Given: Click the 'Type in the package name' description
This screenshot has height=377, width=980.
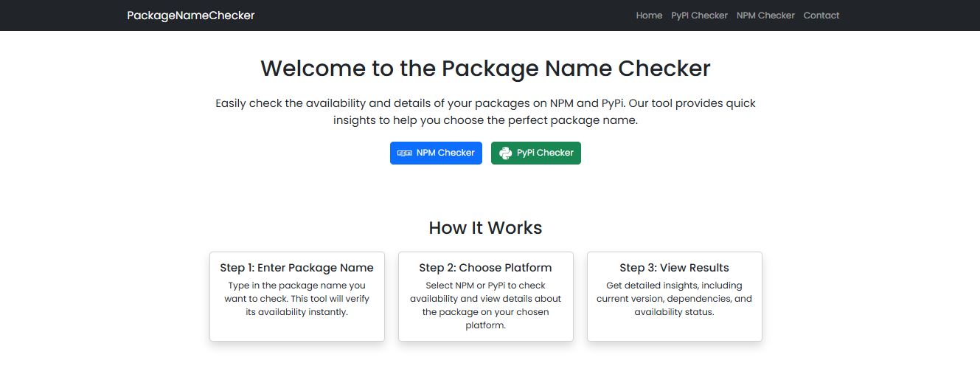Looking at the screenshot, I should coord(296,299).
